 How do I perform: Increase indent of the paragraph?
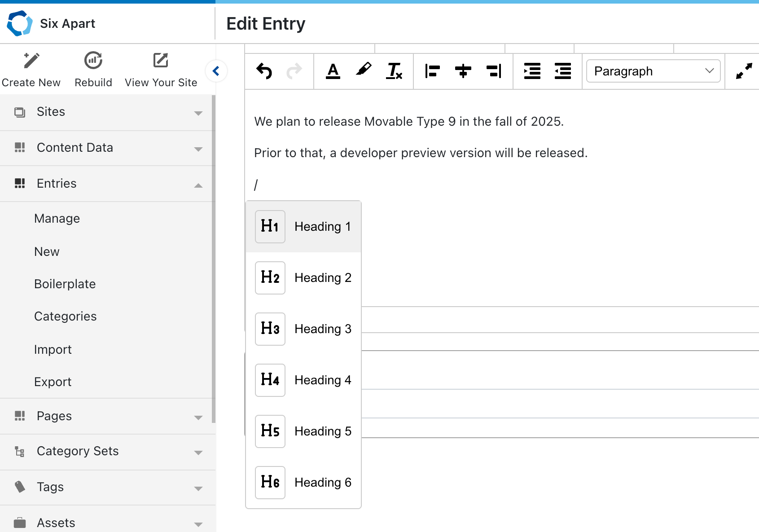click(x=532, y=71)
